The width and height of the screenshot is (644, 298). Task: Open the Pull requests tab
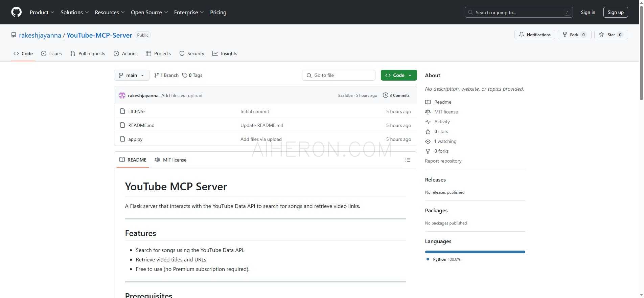point(88,54)
